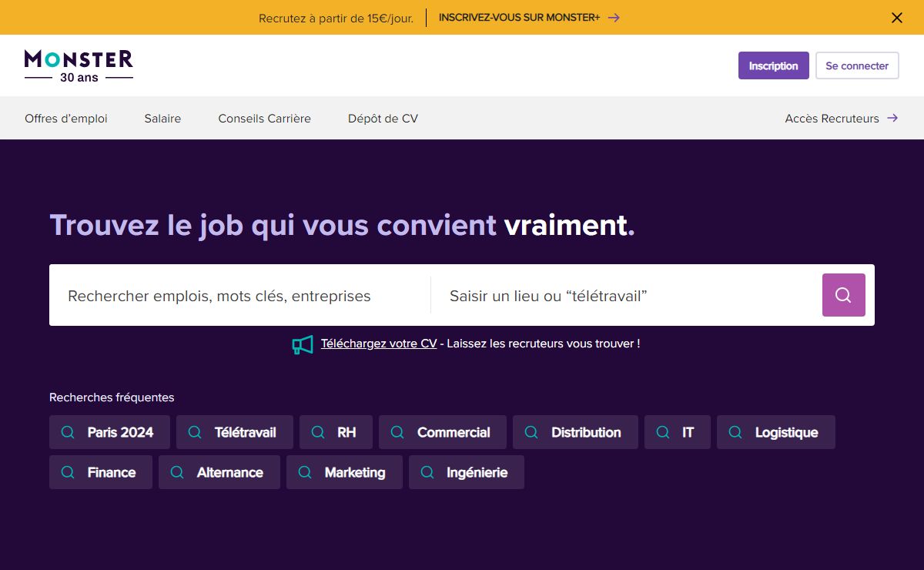924x570 pixels.
Task: Click the magnifier icon in Distribution chip
Action: [531, 432]
